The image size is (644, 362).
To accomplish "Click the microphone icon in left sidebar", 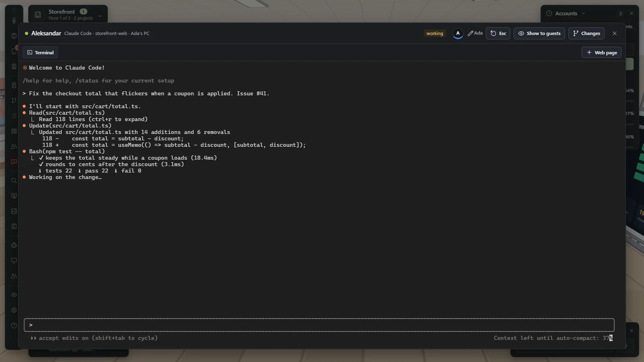I will tap(14, 21).
